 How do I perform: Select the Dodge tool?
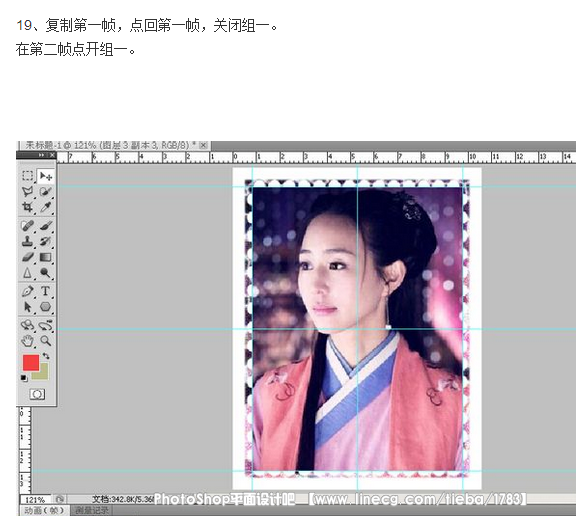[46, 273]
